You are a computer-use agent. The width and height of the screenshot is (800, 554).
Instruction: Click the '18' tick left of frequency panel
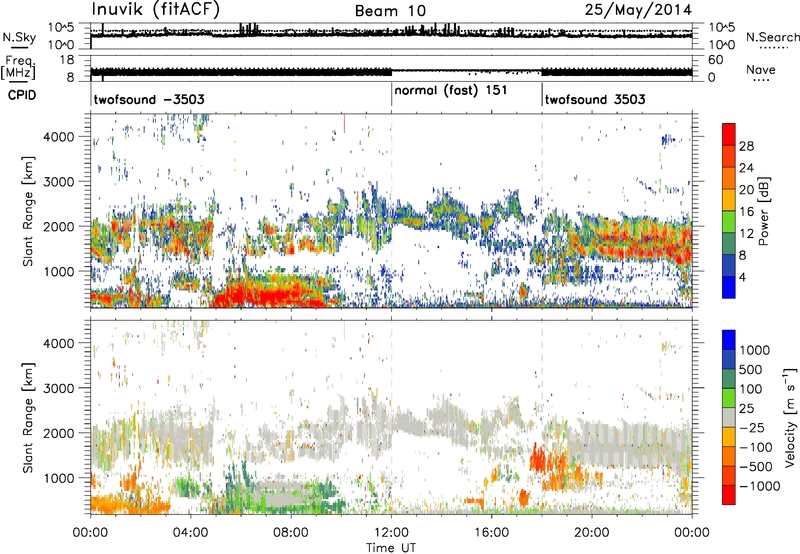pos(67,60)
